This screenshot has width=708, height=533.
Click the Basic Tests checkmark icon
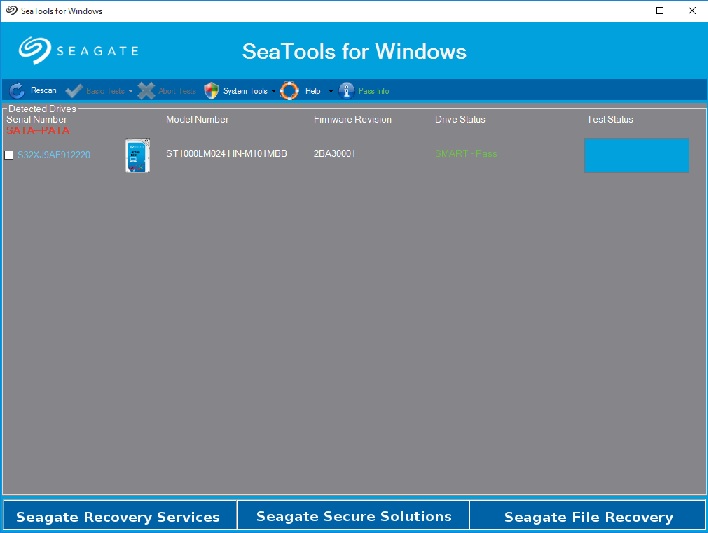coord(74,91)
